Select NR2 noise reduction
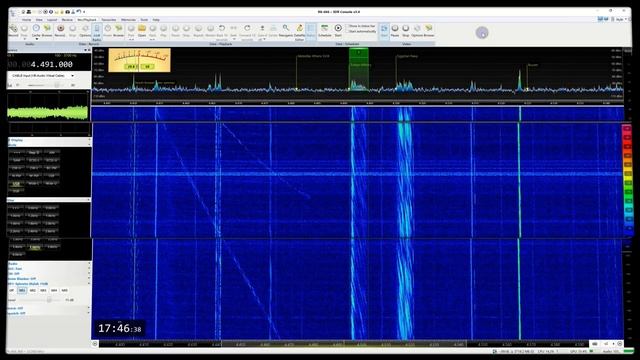 tap(33, 290)
